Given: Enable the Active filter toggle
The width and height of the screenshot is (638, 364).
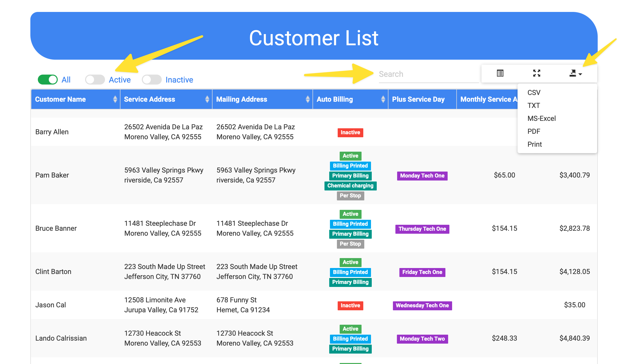Looking at the screenshot, I should (95, 80).
